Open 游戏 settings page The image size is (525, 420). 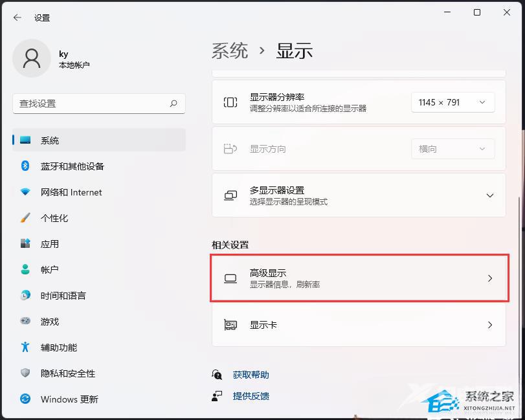click(99, 321)
